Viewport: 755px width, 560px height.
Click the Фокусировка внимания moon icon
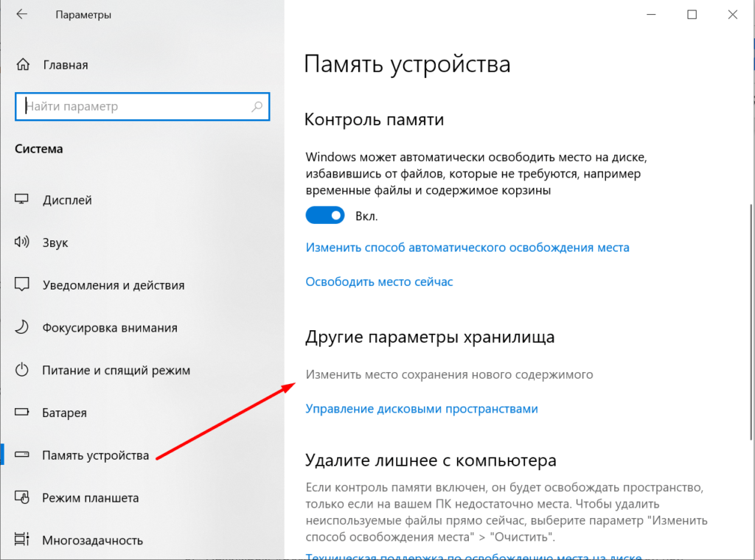21,327
